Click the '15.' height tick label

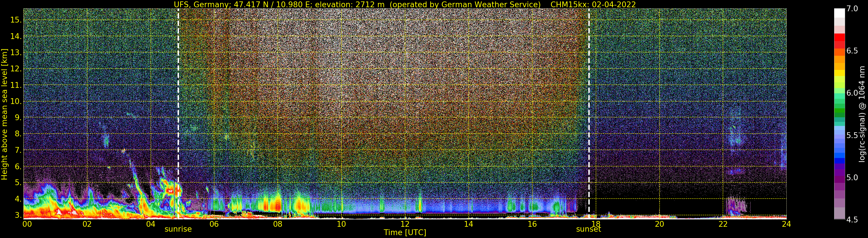[16, 20]
